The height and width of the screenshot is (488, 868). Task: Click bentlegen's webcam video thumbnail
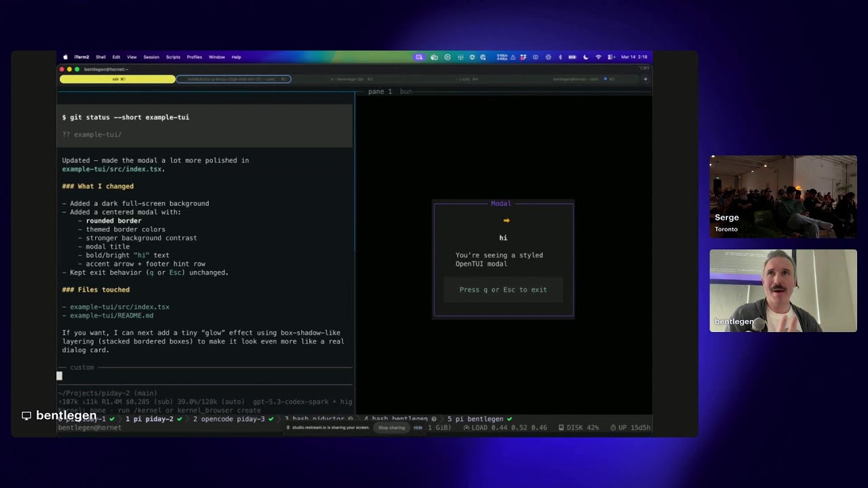(x=783, y=291)
